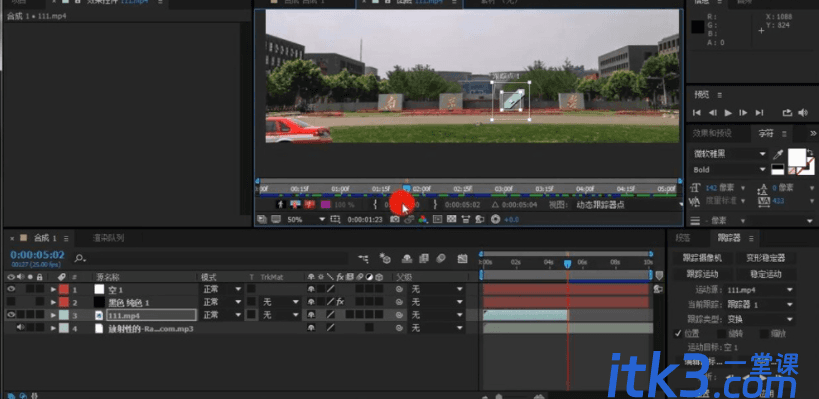Mute audio in the Preview panel
This screenshot has height=399, width=819.
pos(802,113)
